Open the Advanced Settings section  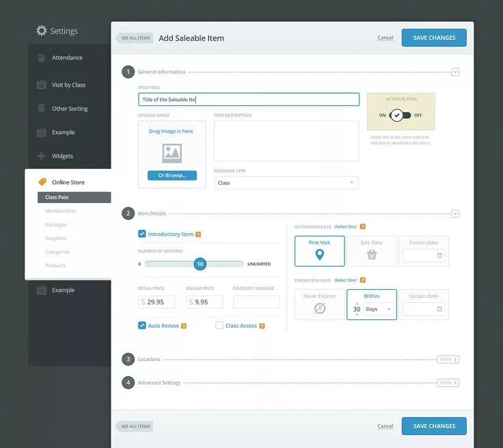tap(448, 383)
